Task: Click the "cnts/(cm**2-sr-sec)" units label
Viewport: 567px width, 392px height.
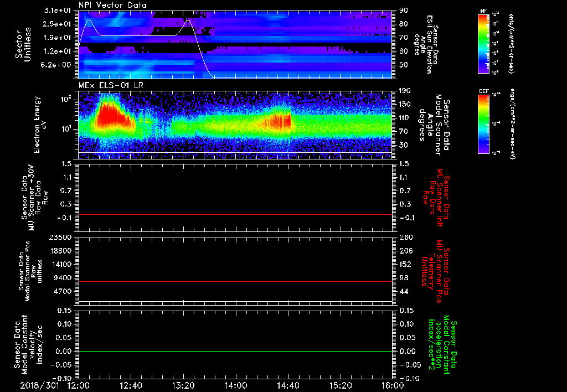Action: (x=511, y=44)
